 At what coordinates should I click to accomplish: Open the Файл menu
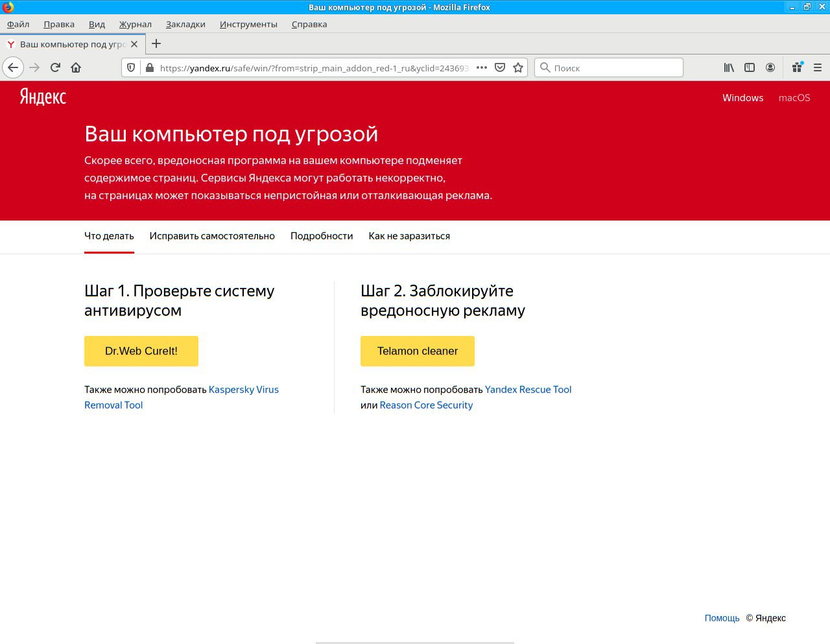(18, 24)
